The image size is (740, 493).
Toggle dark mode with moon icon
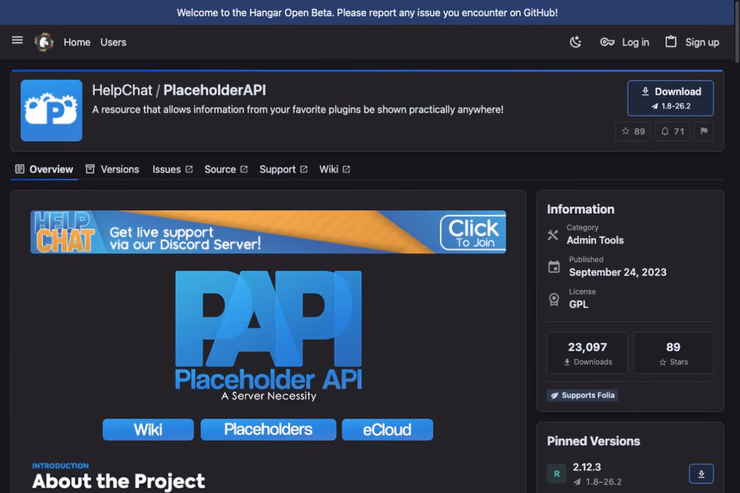575,42
